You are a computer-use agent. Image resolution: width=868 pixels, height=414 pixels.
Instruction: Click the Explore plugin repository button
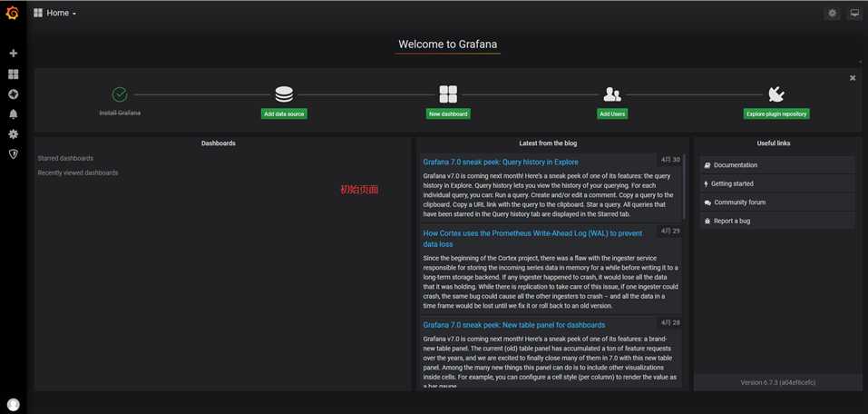776,113
